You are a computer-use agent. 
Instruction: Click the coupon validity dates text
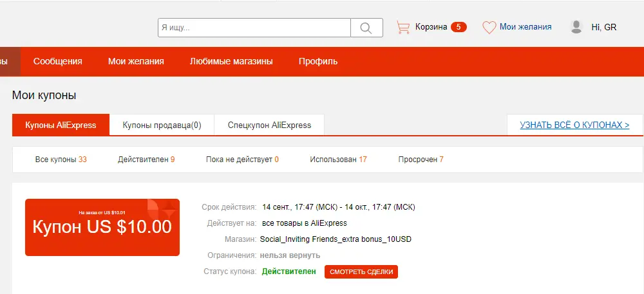(x=339, y=207)
